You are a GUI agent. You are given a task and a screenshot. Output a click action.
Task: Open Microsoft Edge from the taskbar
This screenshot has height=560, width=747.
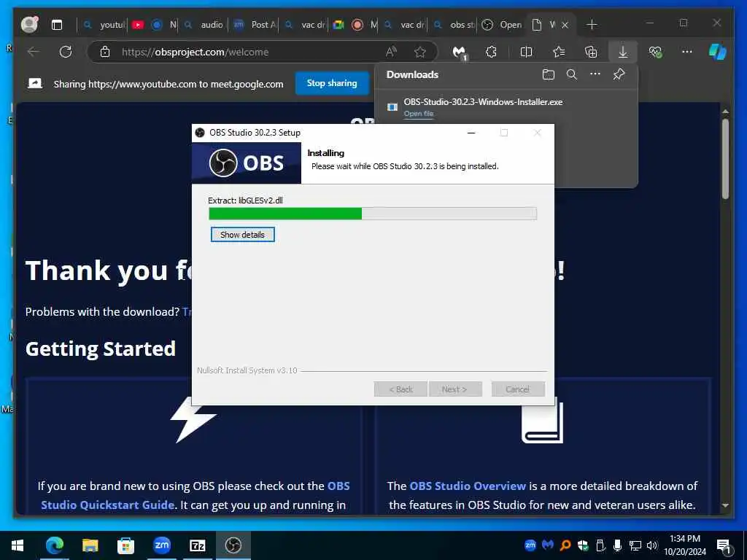click(x=54, y=545)
